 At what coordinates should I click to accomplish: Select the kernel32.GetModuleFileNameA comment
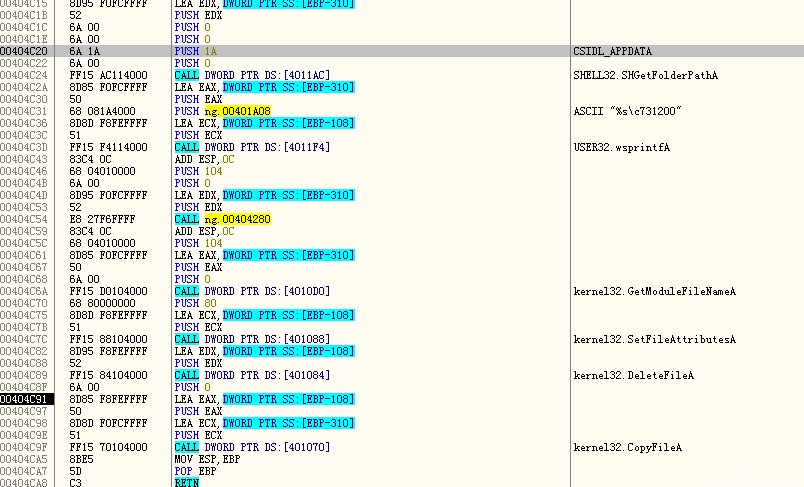(x=654, y=291)
